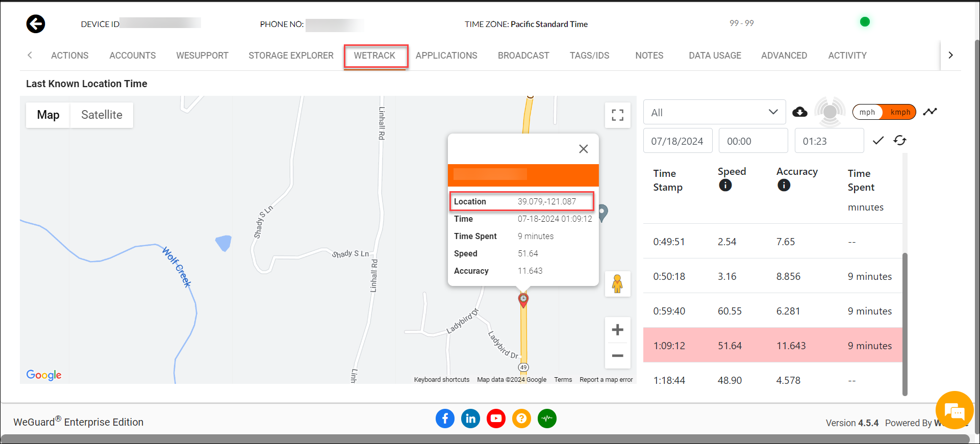980x444 pixels.
Task: Open the trend line graph icon
Action: (930, 112)
